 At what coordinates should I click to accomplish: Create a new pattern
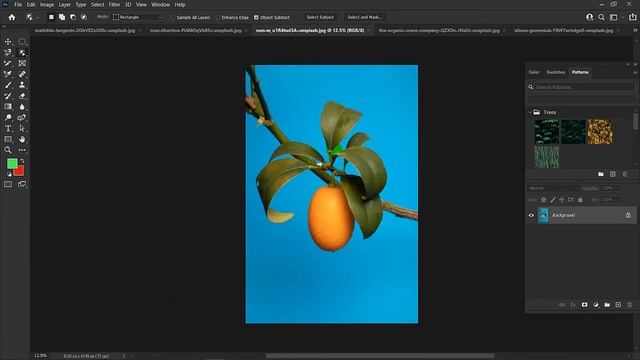click(x=613, y=174)
